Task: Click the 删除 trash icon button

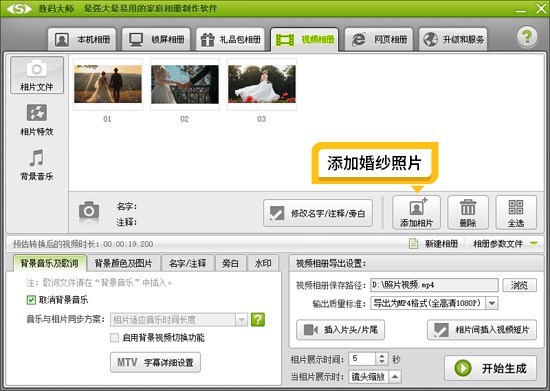Action: [468, 213]
